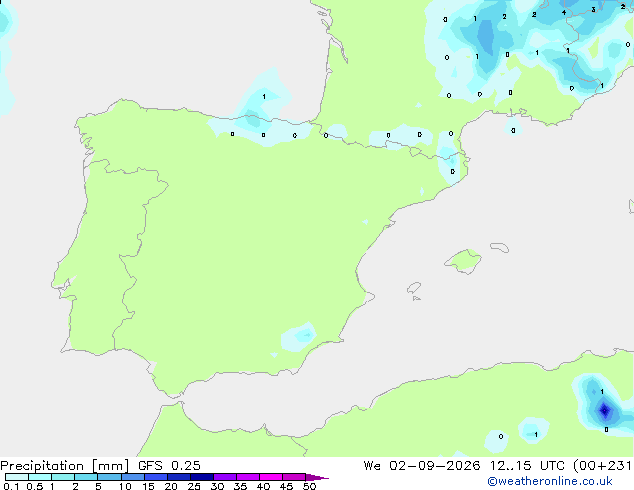Click the Ibiza island outline

click(414, 288)
